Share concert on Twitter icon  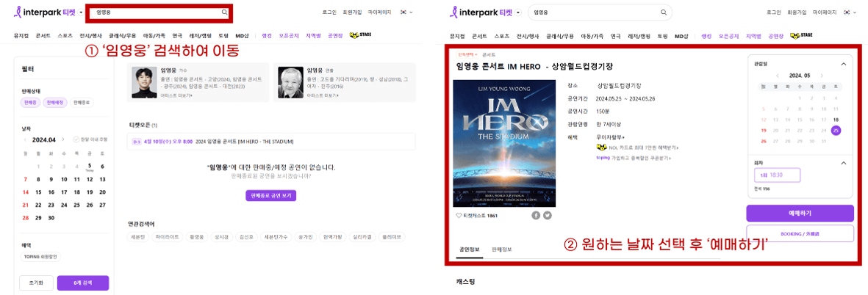548,216
